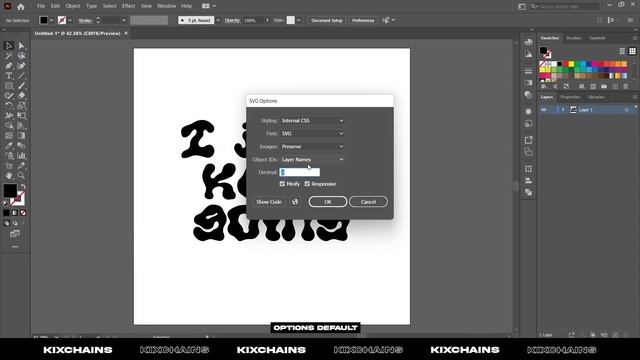Select the Eraser tool
Image resolution: width=640 pixels, height=360 pixels.
[x=21, y=96]
